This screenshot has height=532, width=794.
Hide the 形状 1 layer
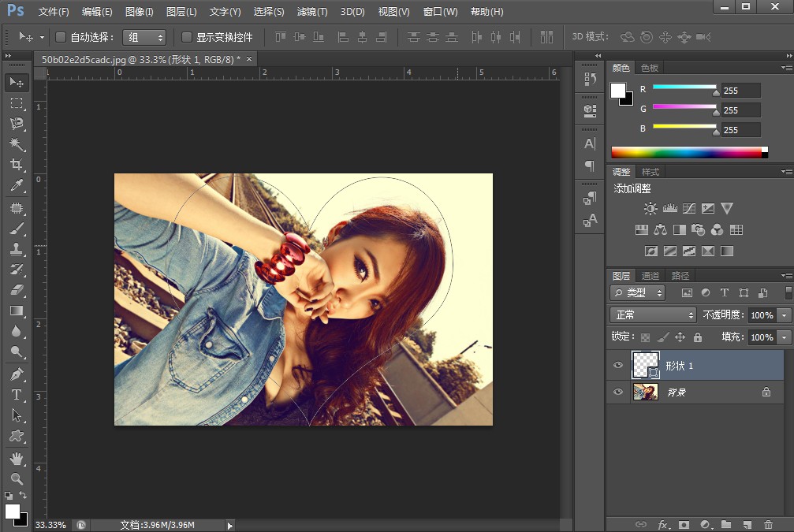tap(618, 365)
